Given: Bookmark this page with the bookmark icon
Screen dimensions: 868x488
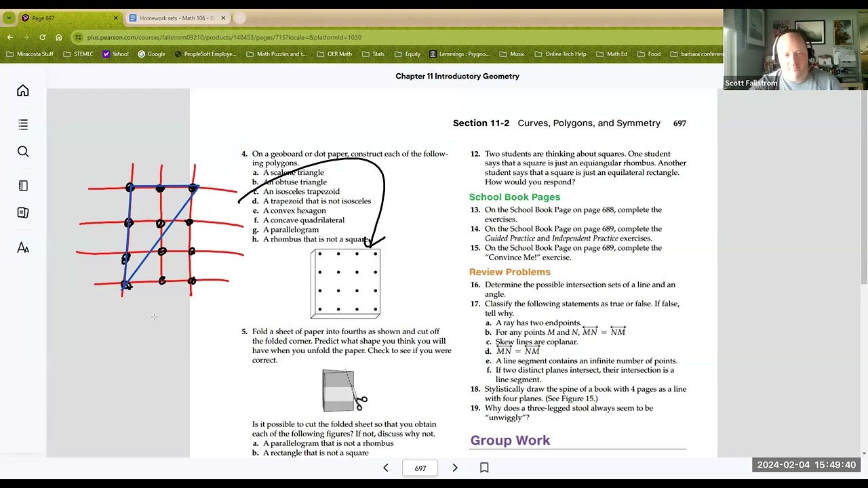Looking at the screenshot, I should point(484,468).
